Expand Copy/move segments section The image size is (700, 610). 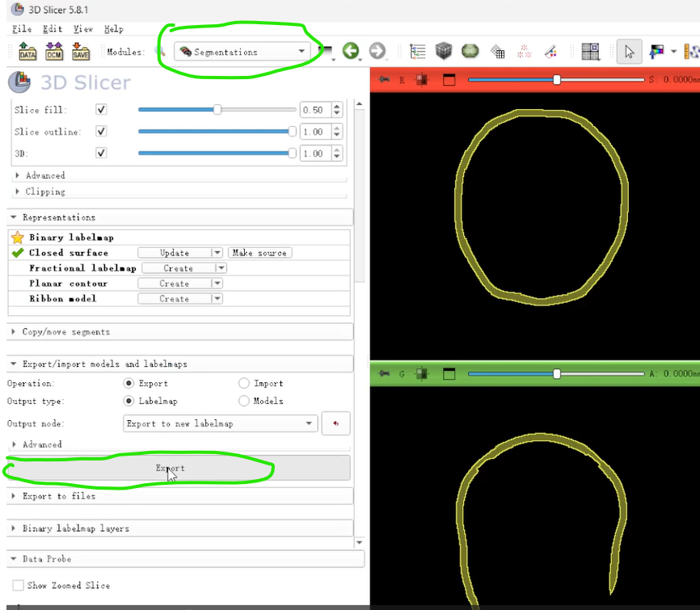tap(180, 331)
